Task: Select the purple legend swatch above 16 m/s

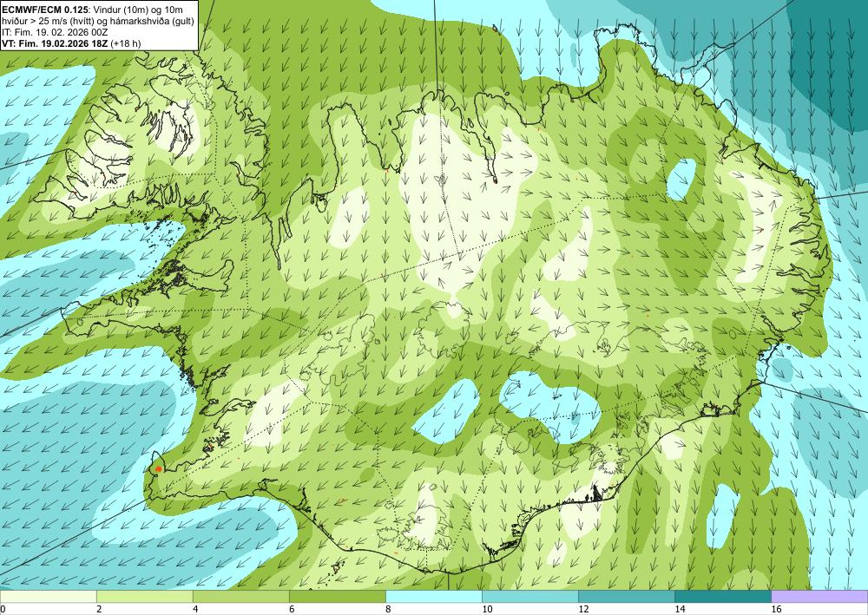Action: (x=819, y=596)
